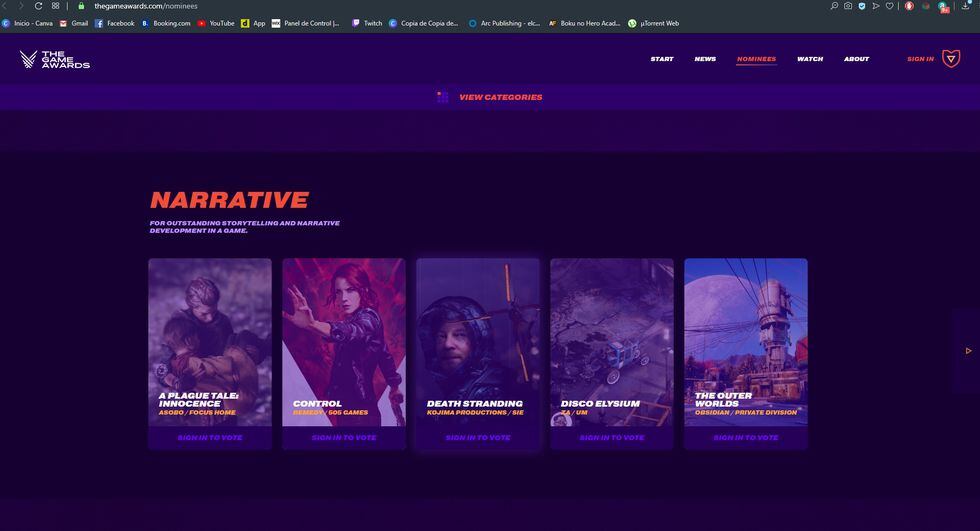This screenshot has width=980, height=531.
Task: Open the Watch menu item
Action: 809,59
